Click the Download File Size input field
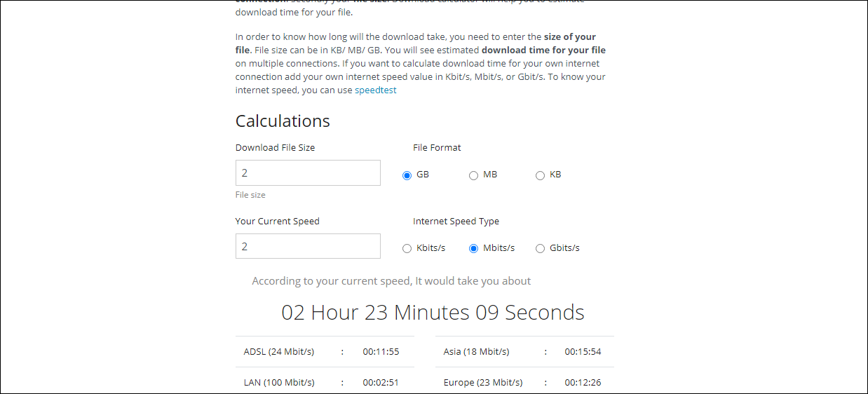Image resolution: width=868 pixels, height=394 pixels. (x=308, y=173)
